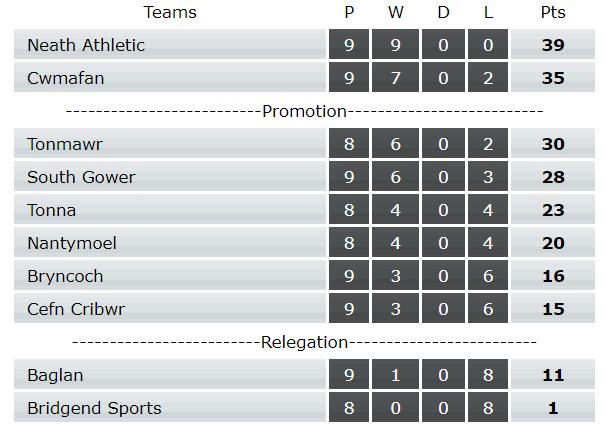Click the Neath Athletic team name
The image size is (605, 425).
(x=86, y=45)
